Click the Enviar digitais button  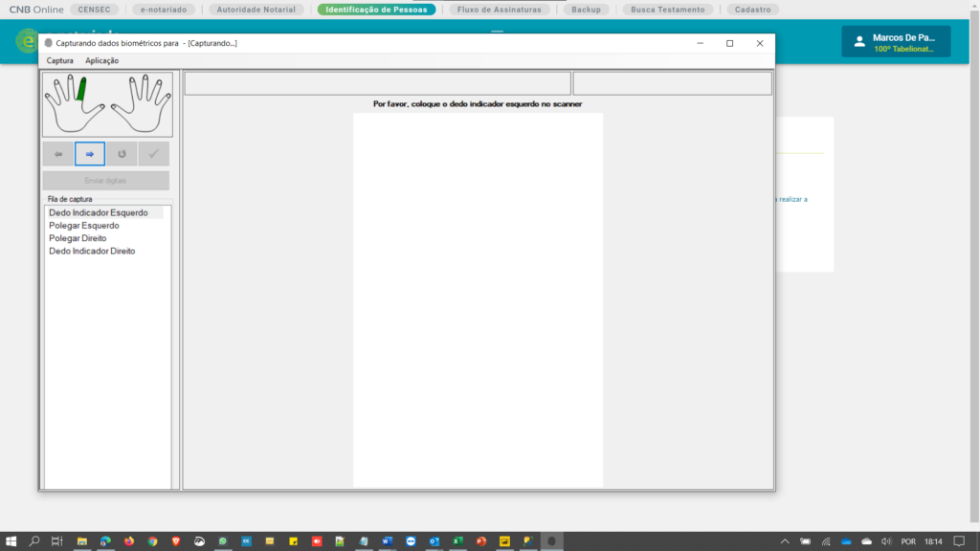[x=105, y=181]
